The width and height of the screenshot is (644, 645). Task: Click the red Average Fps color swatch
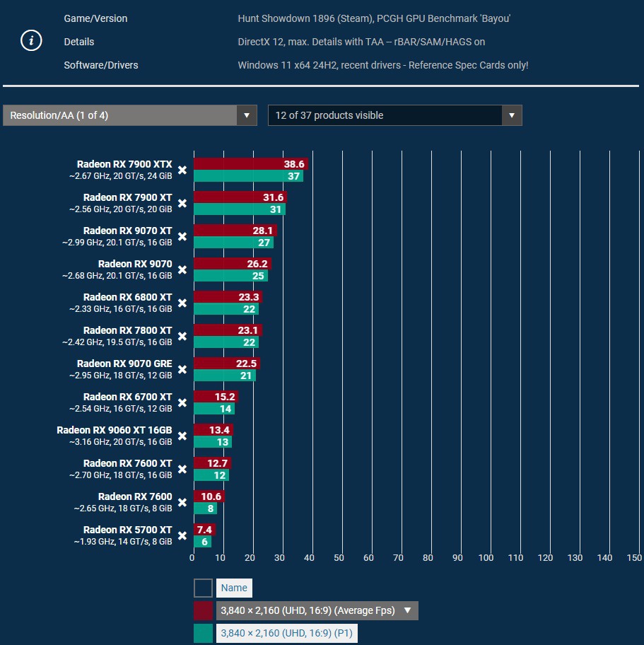pos(203,610)
